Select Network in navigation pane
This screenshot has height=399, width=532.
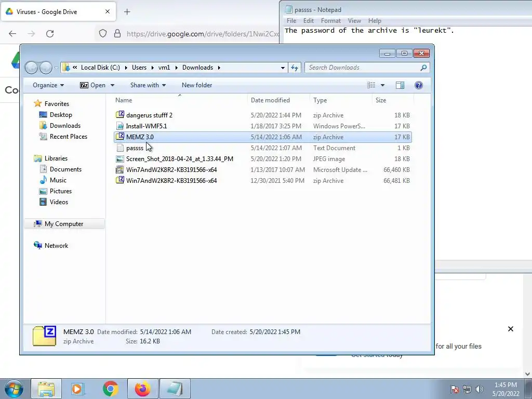point(56,245)
